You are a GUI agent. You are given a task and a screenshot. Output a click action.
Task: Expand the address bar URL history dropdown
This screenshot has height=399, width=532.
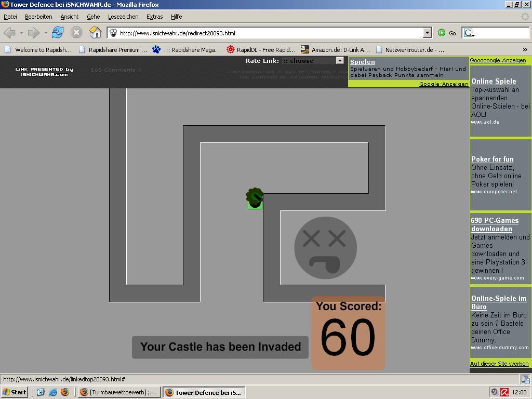pyautogui.click(x=427, y=33)
